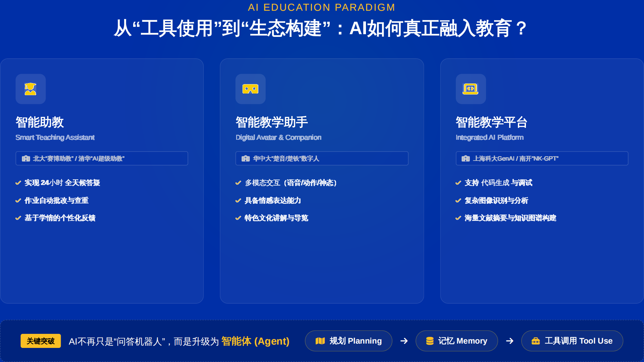Click the briefcase icon beside 北大"赛博助教"
This screenshot has height=362, width=644.
(x=26, y=159)
